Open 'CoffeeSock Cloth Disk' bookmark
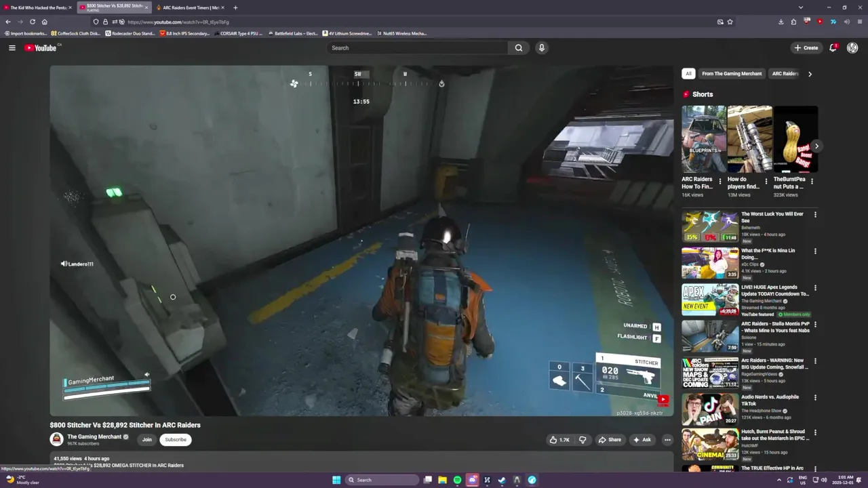The width and height of the screenshot is (868, 488). [x=76, y=33]
